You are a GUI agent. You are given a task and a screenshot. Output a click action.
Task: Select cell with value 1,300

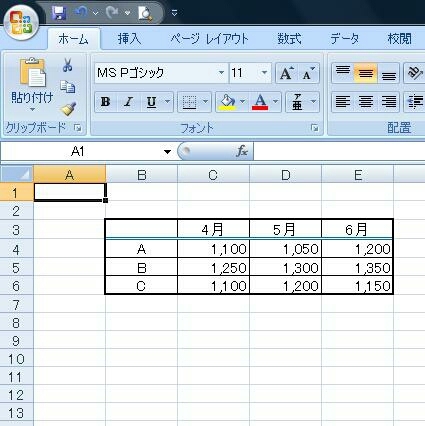click(x=286, y=267)
